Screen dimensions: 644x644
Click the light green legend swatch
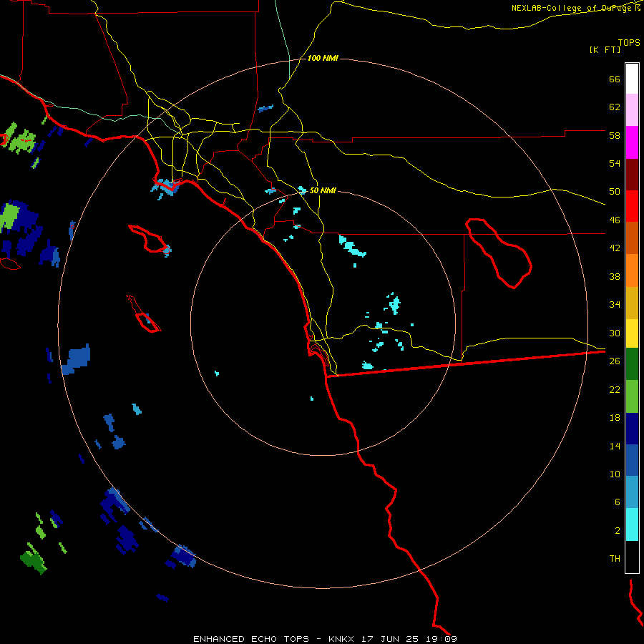[x=632, y=396]
